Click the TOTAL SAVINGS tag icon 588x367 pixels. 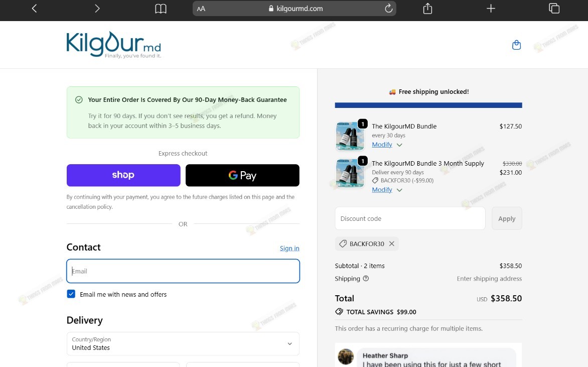pos(339,312)
